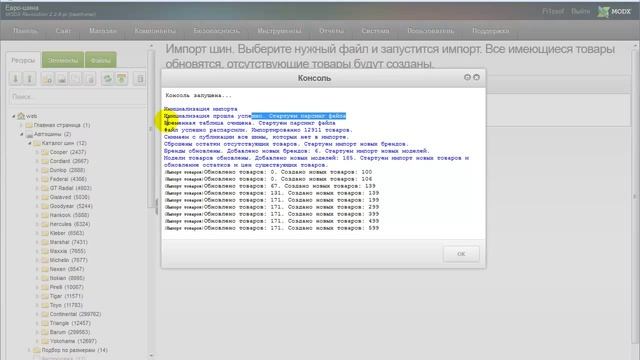Select the Tigar tree item
Image resolution: width=640 pixels, height=360 pixels.
pos(66,296)
